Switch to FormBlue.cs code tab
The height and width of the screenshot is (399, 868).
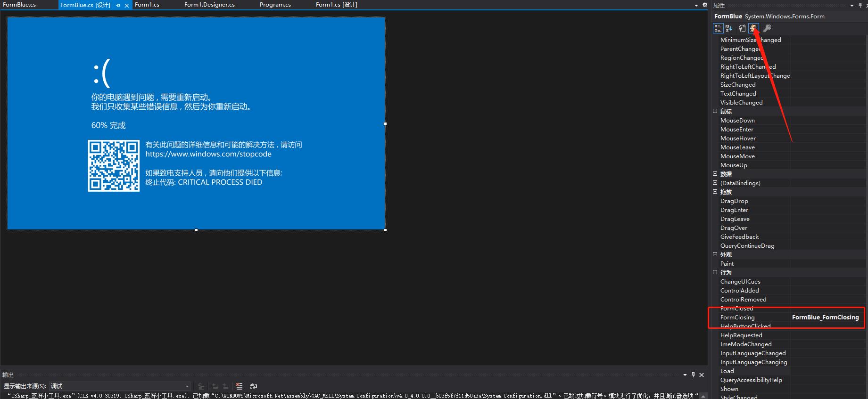coord(19,5)
